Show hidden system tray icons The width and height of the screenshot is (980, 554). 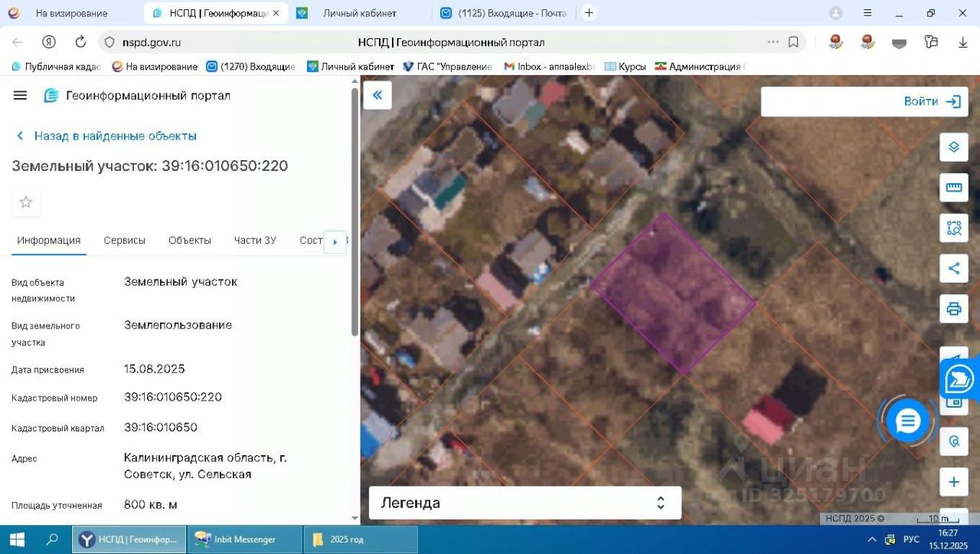(871, 539)
